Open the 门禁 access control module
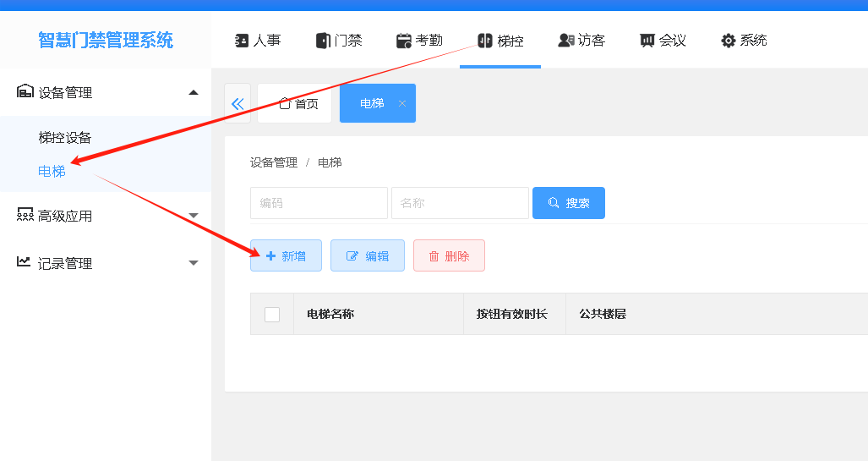Viewport: 868px width, 461px height. pos(339,41)
